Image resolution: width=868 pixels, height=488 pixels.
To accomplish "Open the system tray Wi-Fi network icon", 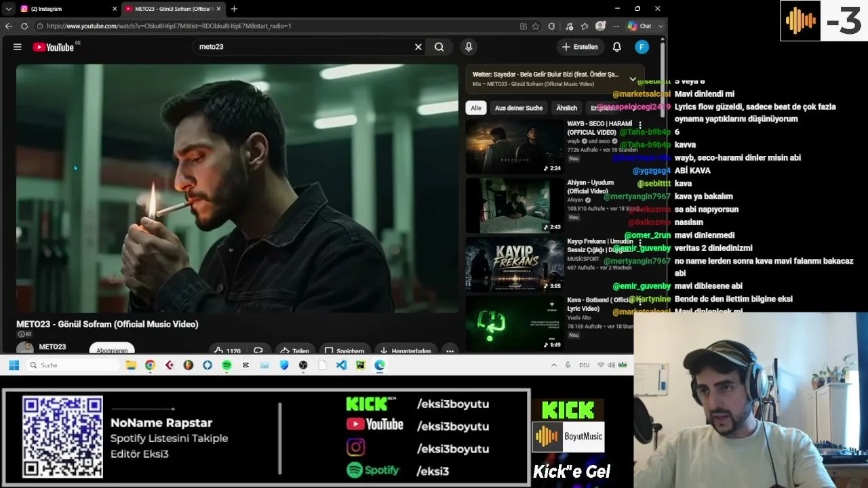I will click(x=601, y=365).
